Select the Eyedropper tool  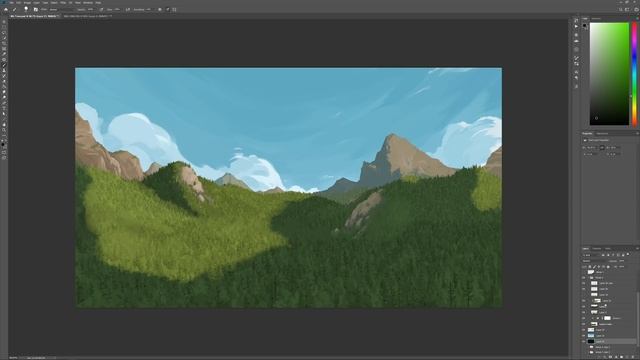(x=4, y=54)
